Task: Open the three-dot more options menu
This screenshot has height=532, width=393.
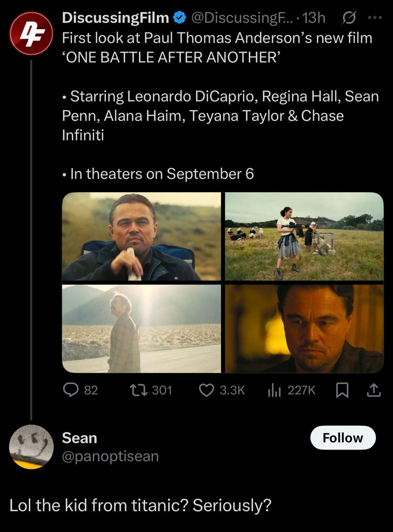Action: point(375,17)
